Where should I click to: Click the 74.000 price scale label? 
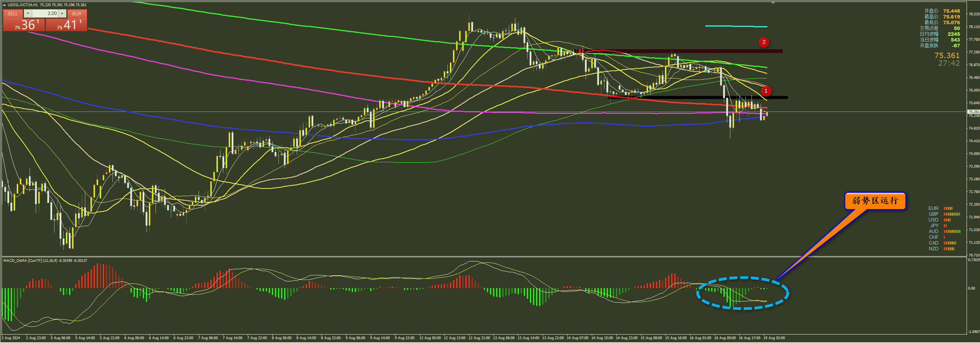pyautogui.click(x=973, y=154)
